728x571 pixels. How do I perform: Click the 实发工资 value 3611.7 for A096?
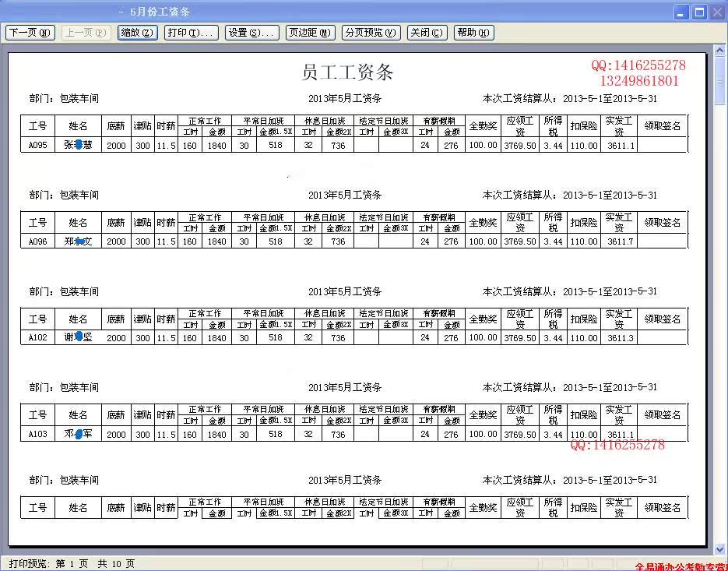620,242
